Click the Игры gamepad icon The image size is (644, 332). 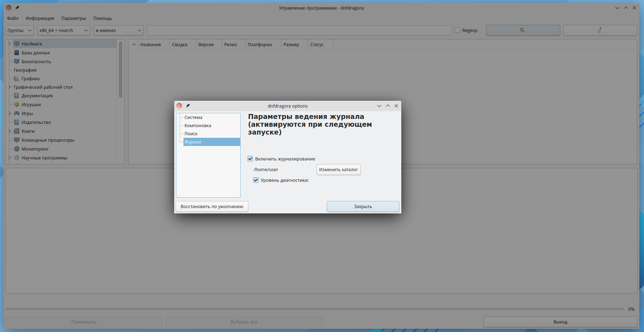click(17, 113)
